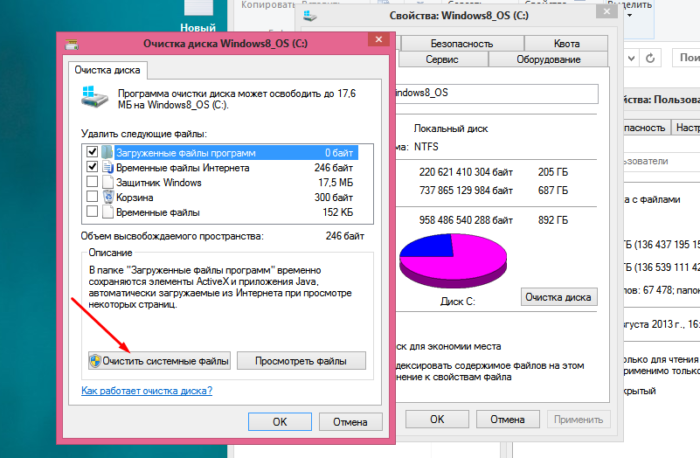Click the refresh icon in Explorer address bar
The image size is (700, 458).
650,58
